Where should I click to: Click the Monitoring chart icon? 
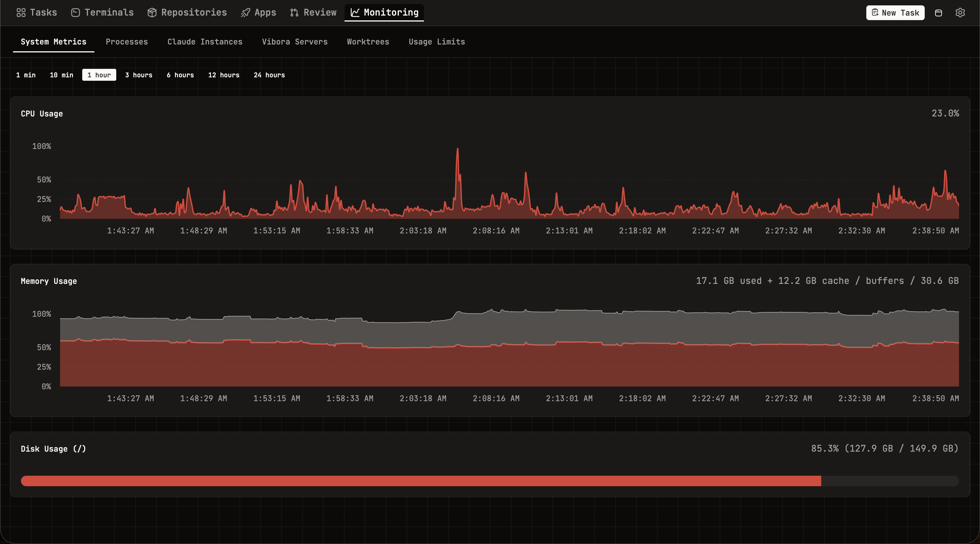coord(355,12)
